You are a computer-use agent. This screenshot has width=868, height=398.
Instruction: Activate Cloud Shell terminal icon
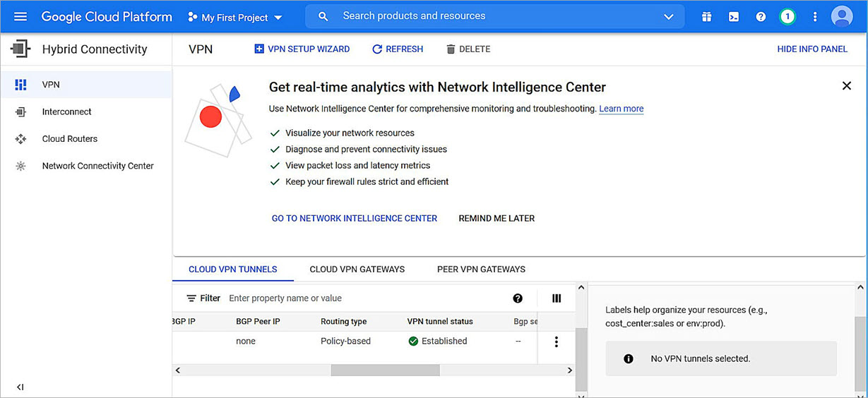pos(734,17)
